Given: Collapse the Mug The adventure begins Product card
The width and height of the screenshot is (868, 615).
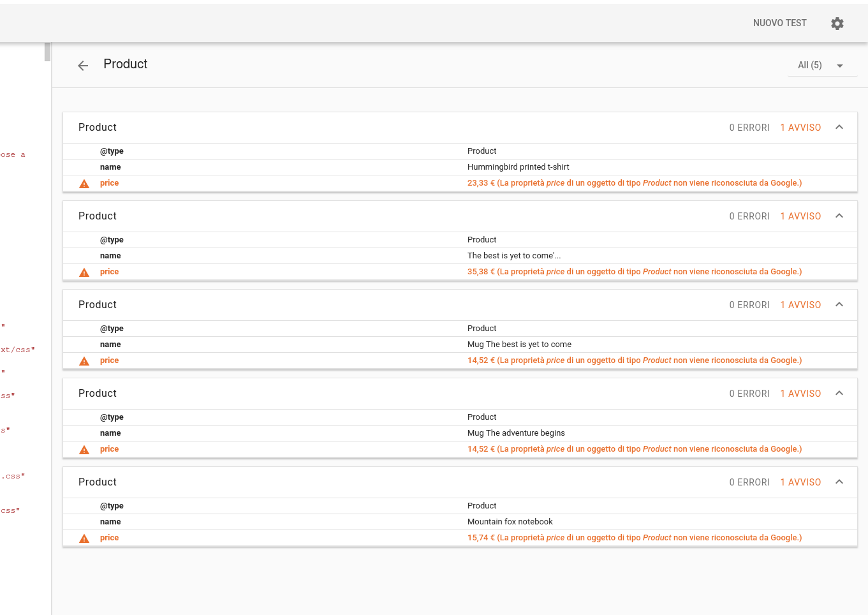Looking at the screenshot, I should (x=839, y=393).
